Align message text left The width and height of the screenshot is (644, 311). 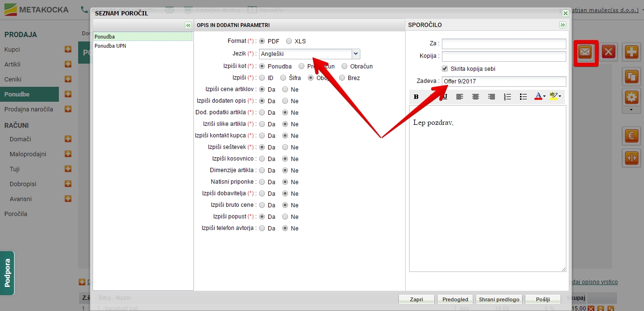tap(460, 96)
